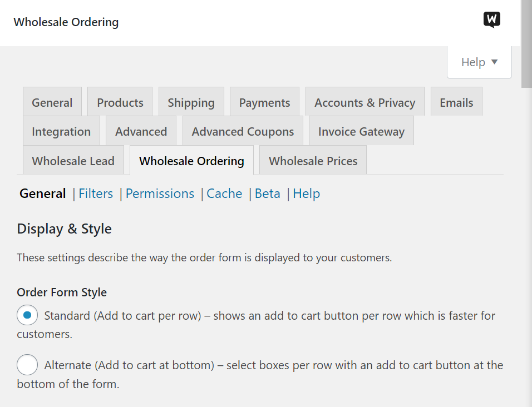Open the Wholesale Prices tab

click(313, 161)
